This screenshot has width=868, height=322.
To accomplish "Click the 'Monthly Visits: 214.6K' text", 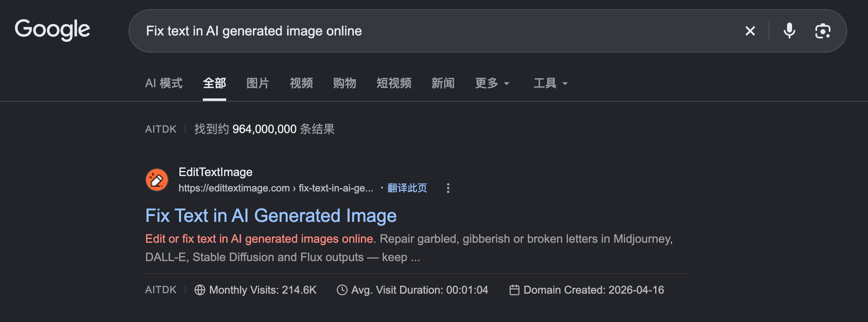I will [x=263, y=290].
